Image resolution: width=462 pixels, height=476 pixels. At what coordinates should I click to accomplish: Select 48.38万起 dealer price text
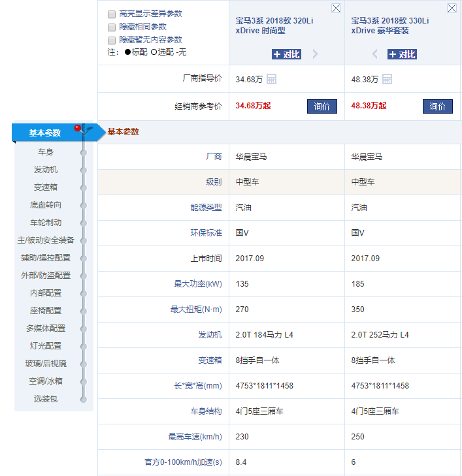tap(369, 106)
